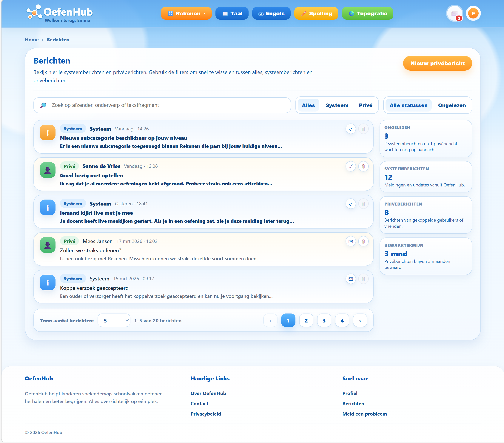Screen dimensions: 504x443
Task: Go to page 4 of messages
Action: (342, 320)
